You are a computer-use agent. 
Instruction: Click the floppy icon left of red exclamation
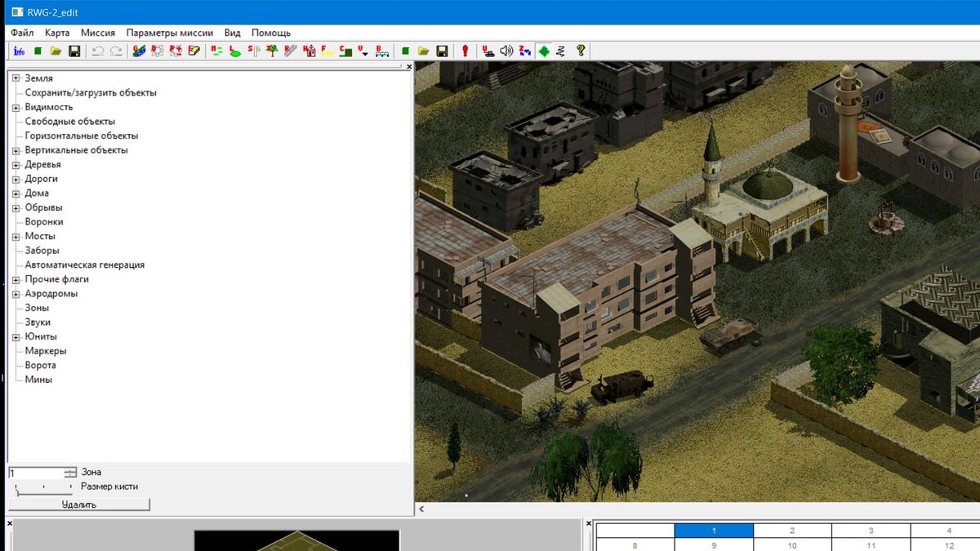click(x=442, y=51)
